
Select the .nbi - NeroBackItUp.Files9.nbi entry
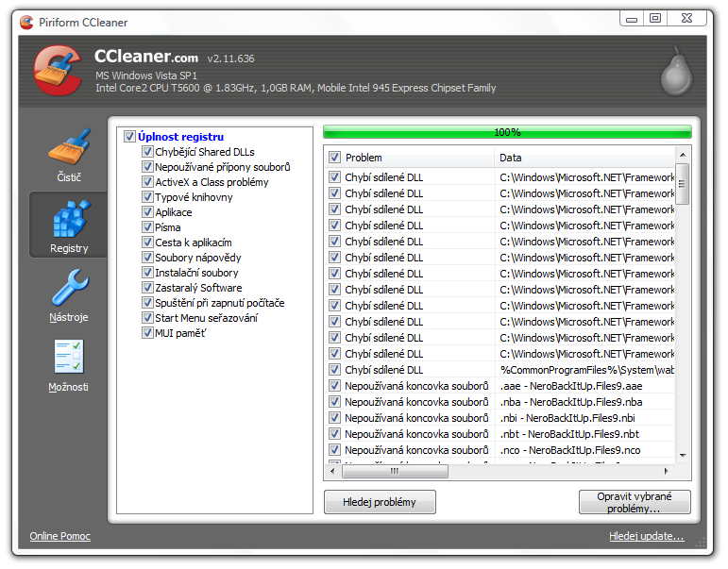point(567,418)
